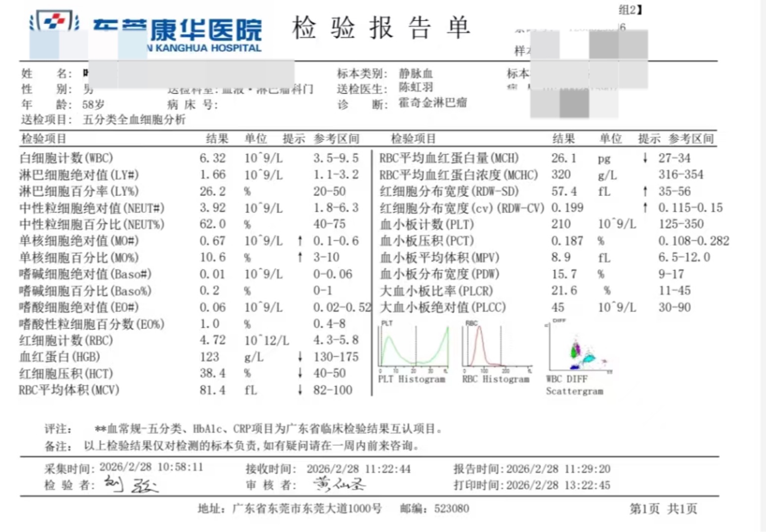Click the left 检验项目 column header
766x532 pixels.
coord(44,139)
